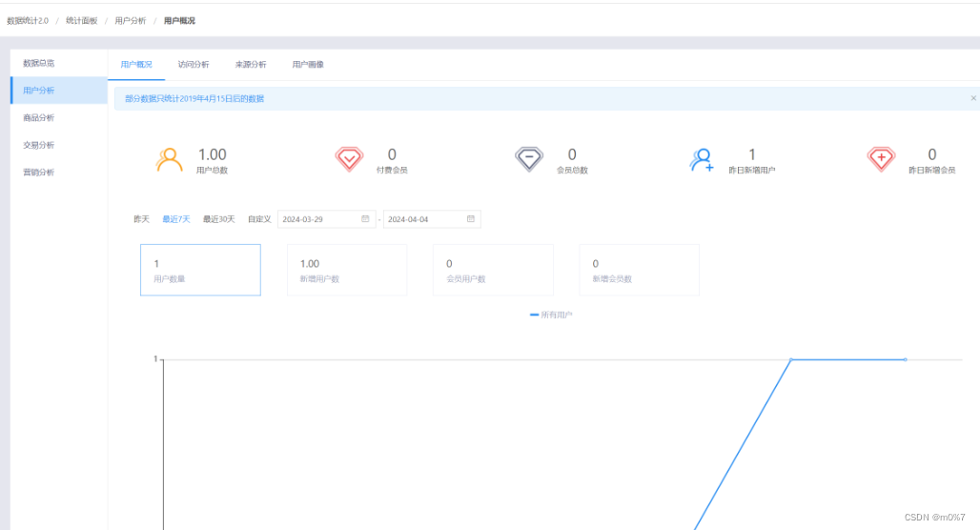
Task: Click the notice text about 2019年4月15日
Action: (x=194, y=99)
